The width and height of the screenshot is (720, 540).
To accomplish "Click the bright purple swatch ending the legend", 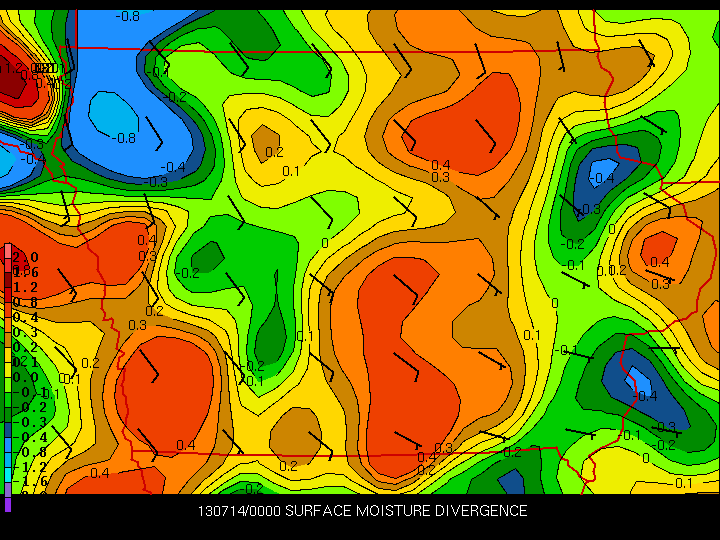I will click(8, 505).
